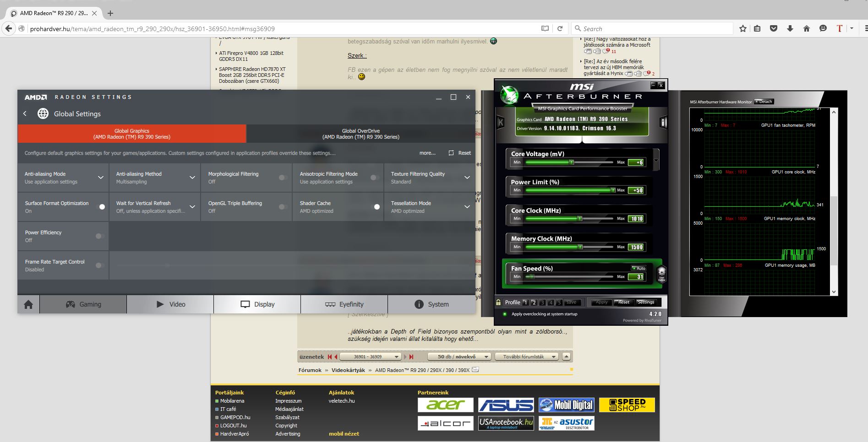The height and width of the screenshot is (442, 868).
Task: Enable Frame Rate Target Control switch
Action: tap(100, 265)
